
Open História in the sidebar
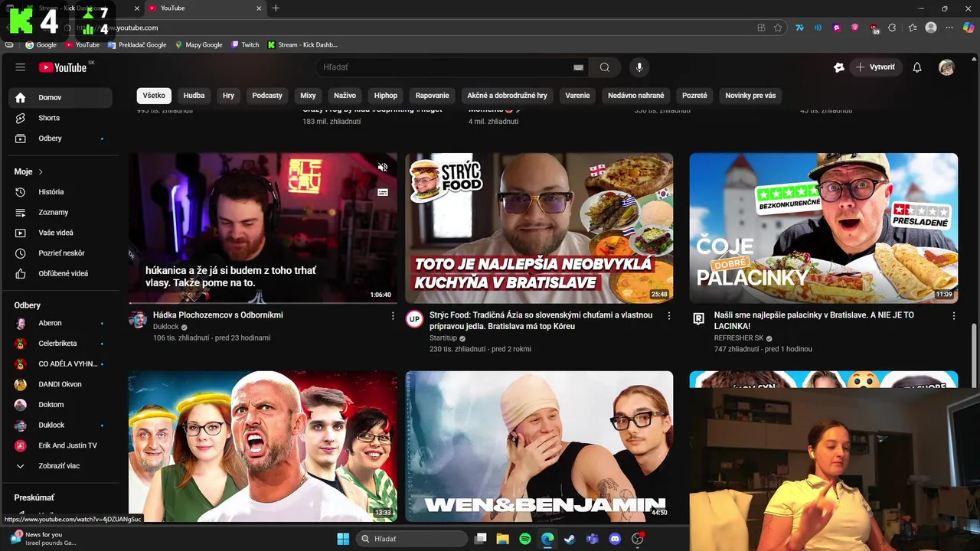click(x=60, y=192)
